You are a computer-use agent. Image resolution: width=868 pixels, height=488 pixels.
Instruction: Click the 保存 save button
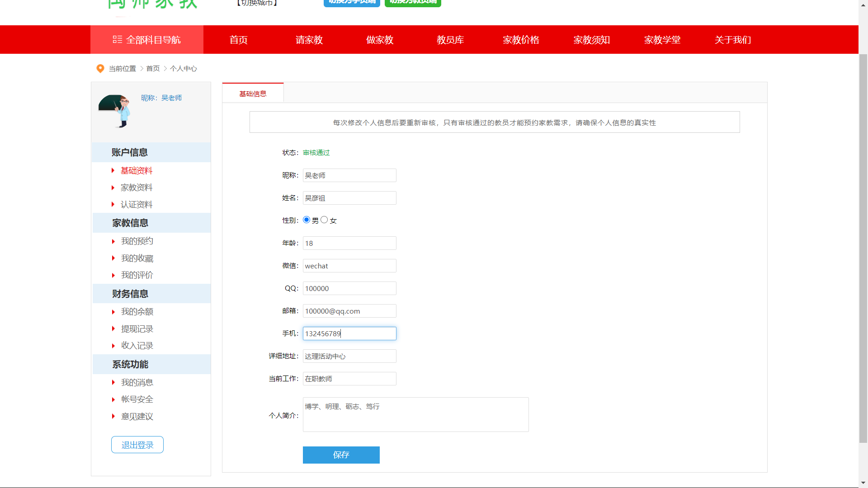click(341, 455)
